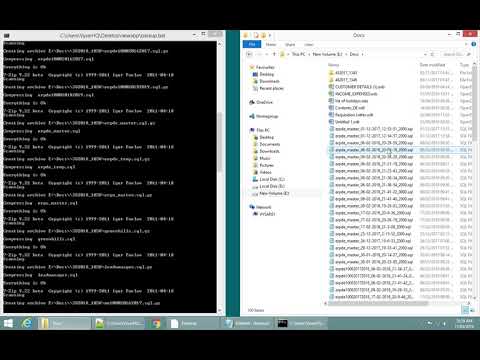Screen dimensions: 480x360
Task: Expand the ribbon with the chevron arrow
Action: pyautogui.click(x=466, y=44)
